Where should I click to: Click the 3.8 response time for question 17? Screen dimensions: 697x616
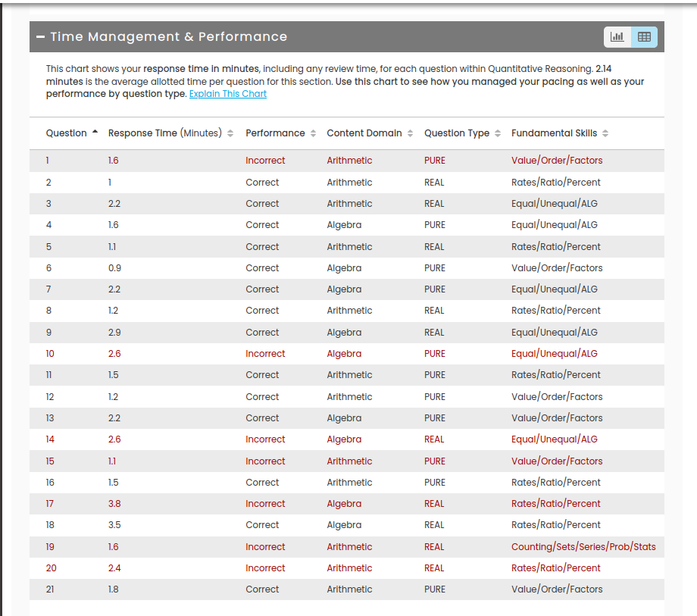[114, 504]
